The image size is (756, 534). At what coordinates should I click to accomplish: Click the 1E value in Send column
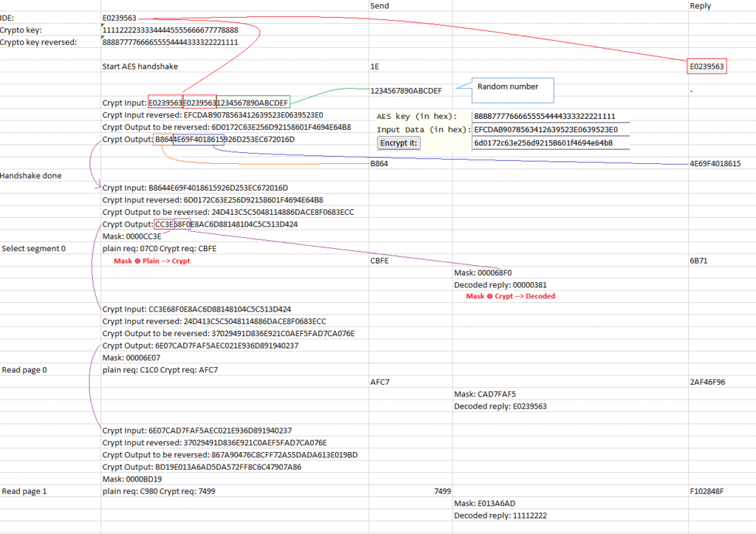pos(375,66)
